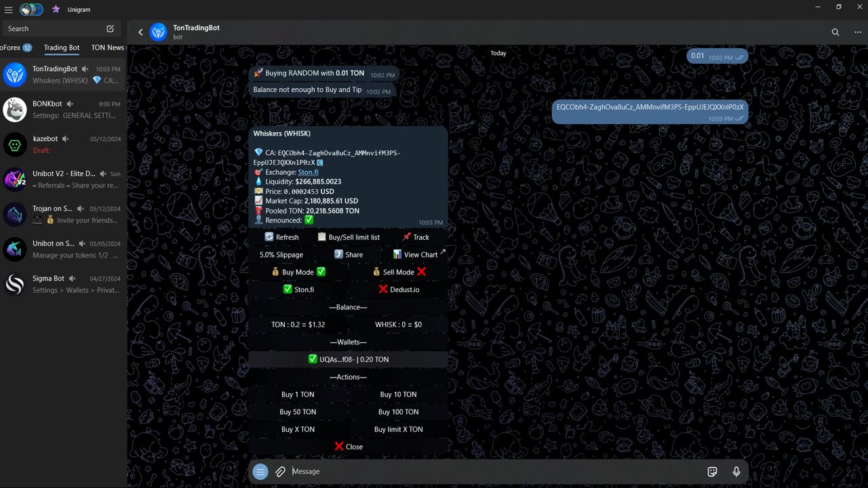Viewport: 868px width, 488px height.
Task: Click the Share button
Action: click(x=349, y=255)
